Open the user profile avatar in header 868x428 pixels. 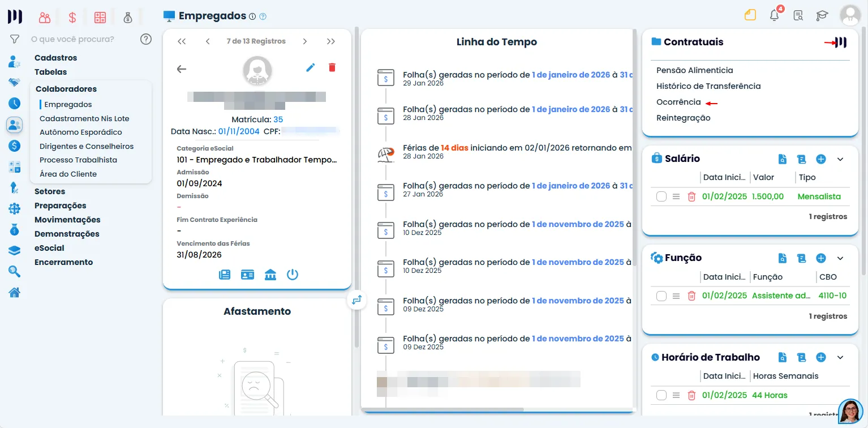pos(850,16)
